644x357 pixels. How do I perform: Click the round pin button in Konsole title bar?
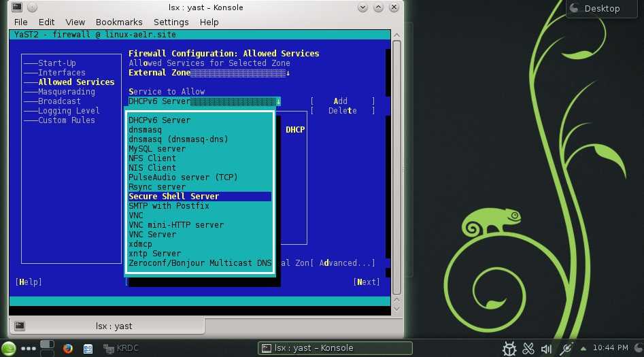[32, 7]
